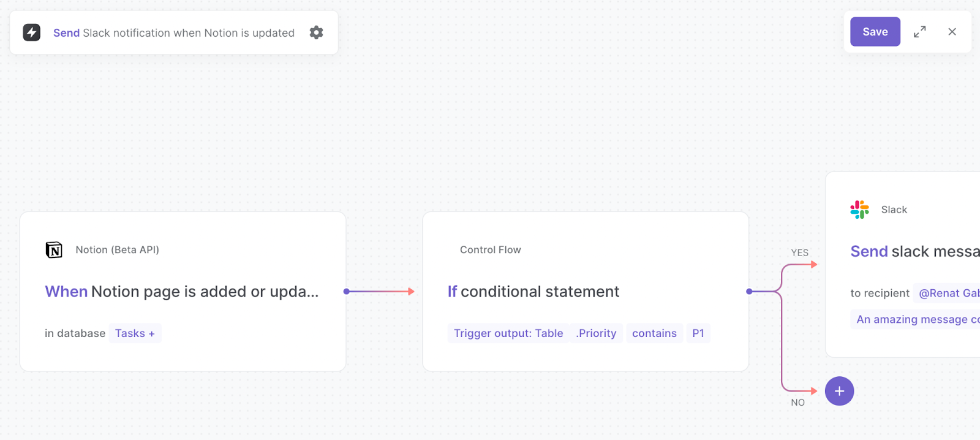Change the contains operator
This screenshot has height=440, width=980.
654,333
